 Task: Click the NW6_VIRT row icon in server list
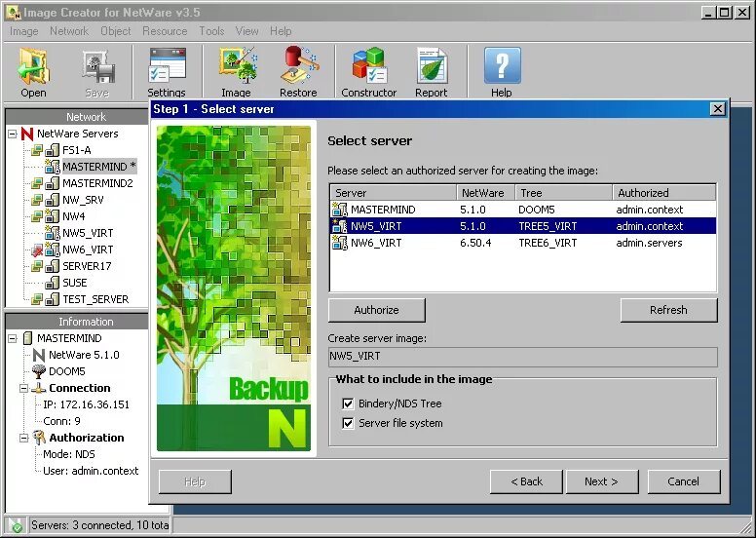point(339,243)
